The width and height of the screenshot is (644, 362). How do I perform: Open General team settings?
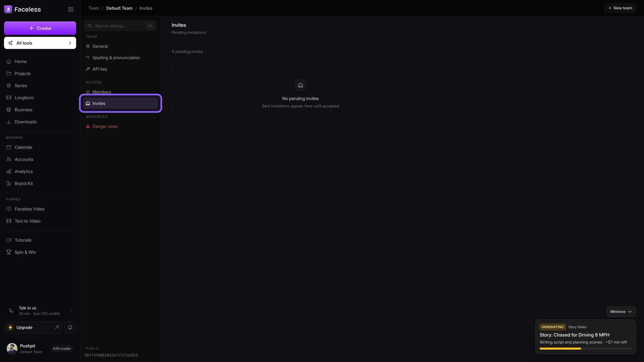pos(121,46)
